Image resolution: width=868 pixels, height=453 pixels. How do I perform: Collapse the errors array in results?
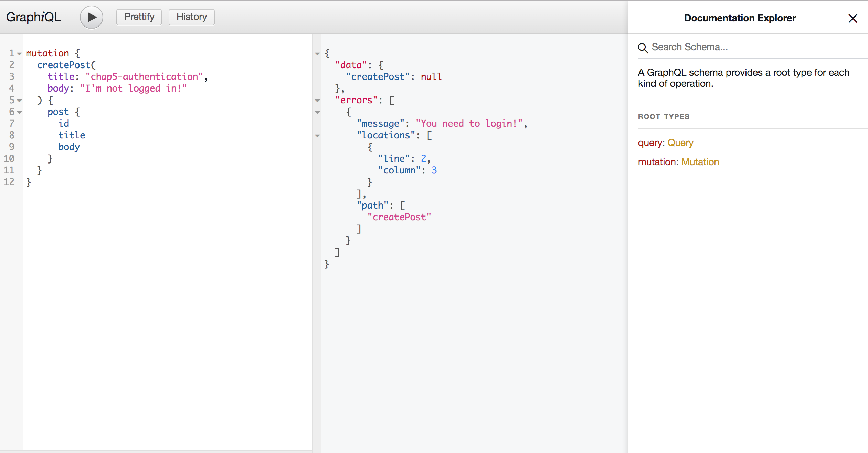click(x=317, y=101)
